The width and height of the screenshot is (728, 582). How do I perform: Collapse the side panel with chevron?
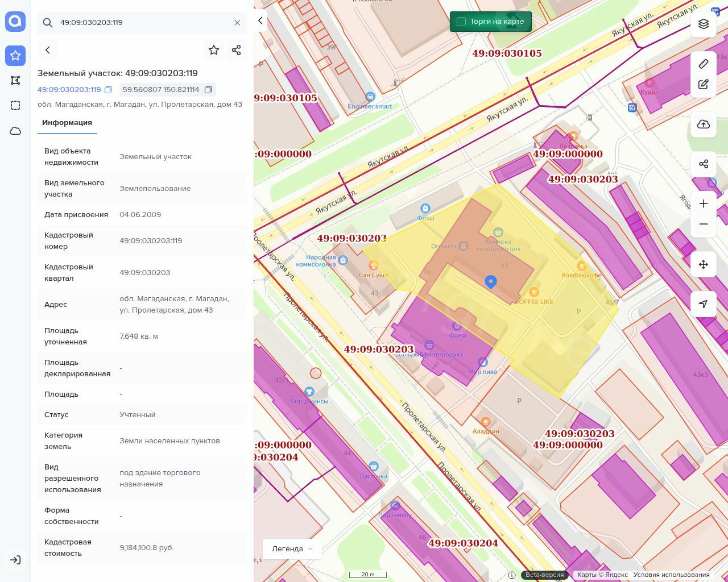(260, 21)
